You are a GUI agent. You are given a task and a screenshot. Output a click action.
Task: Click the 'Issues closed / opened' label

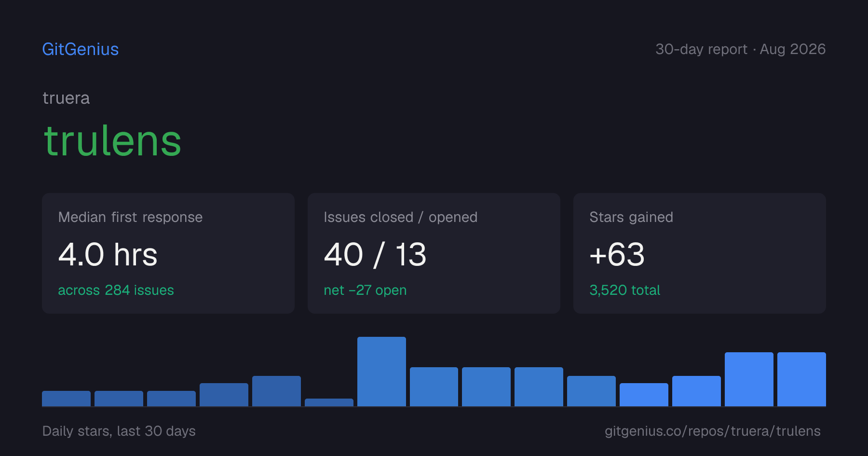click(400, 217)
